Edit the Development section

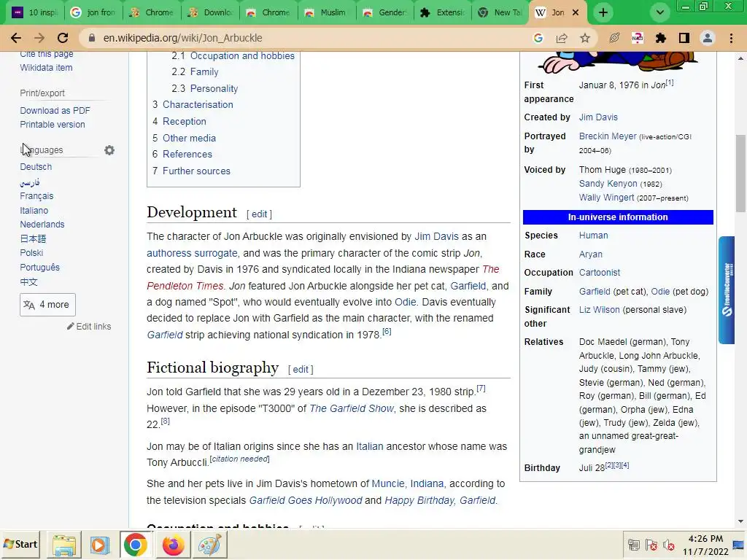tap(259, 214)
